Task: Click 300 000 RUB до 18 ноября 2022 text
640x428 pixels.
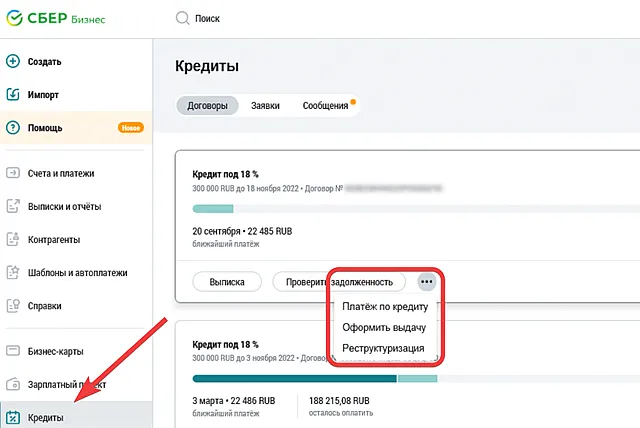Action: point(245,188)
